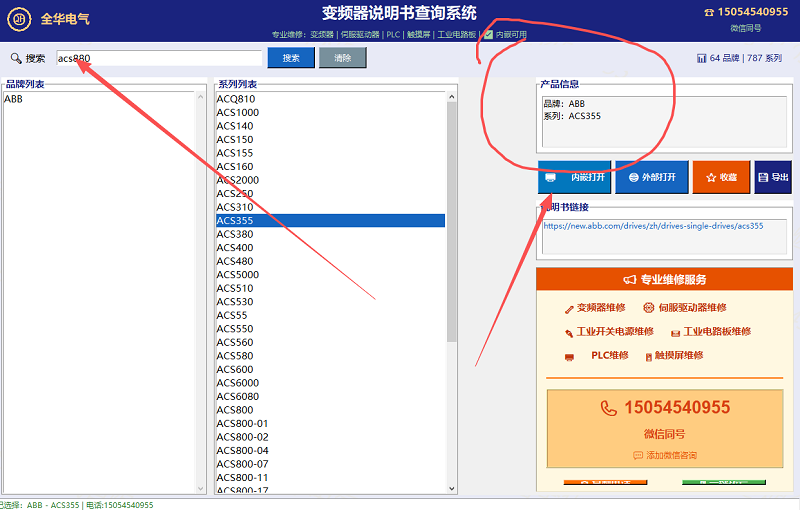Select ACS880-01 series... ACS800-01 in list
This screenshot has width=800, height=510.
pyautogui.click(x=242, y=423)
